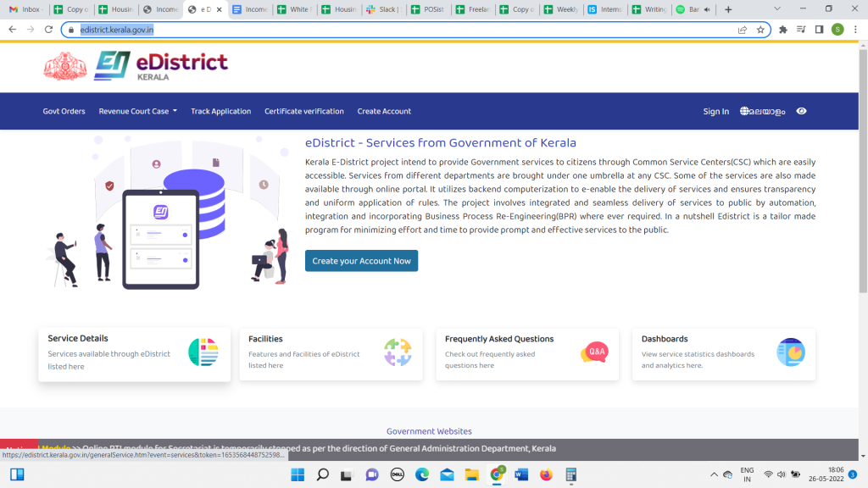Mute the audio-playing Bar tab
Image resolution: width=868 pixels, height=488 pixels.
pos(707,9)
